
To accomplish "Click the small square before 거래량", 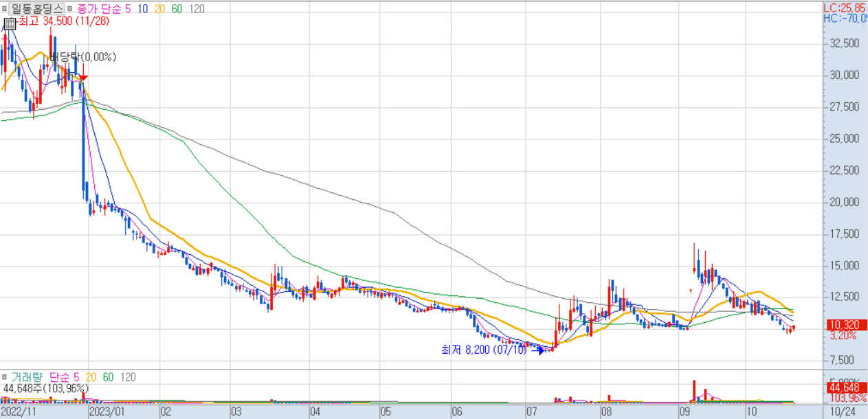I will coord(5,377).
